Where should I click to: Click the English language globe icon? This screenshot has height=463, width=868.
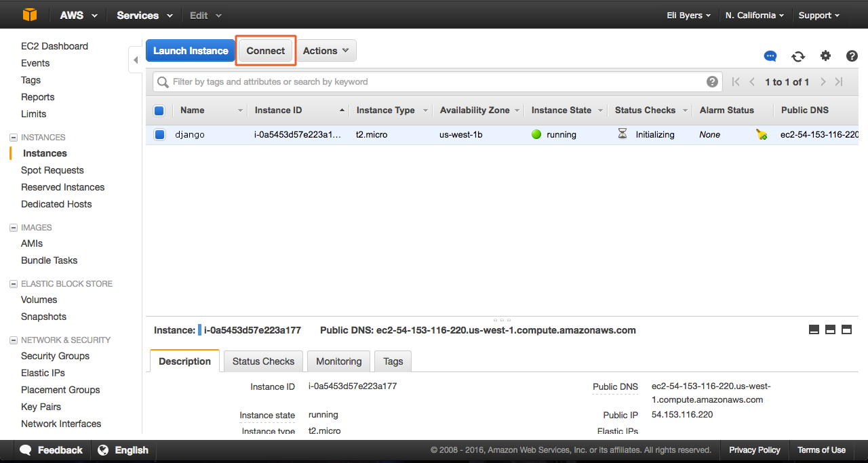(104, 449)
